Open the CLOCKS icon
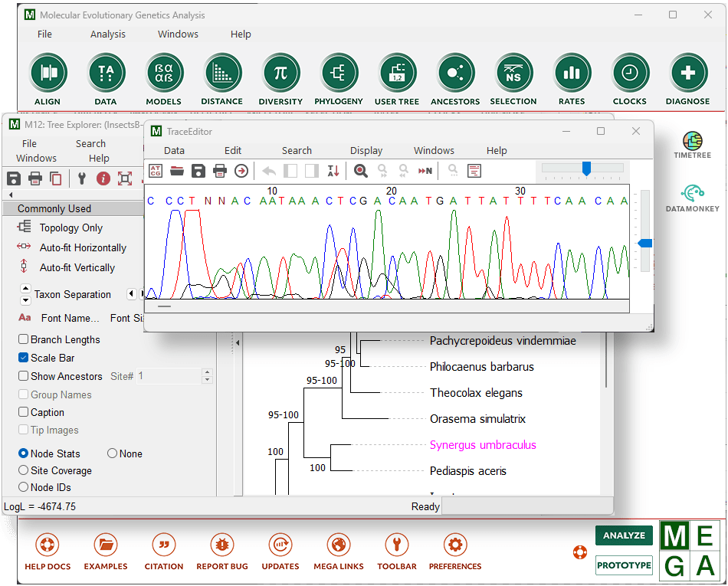 [x=630, y=74]
